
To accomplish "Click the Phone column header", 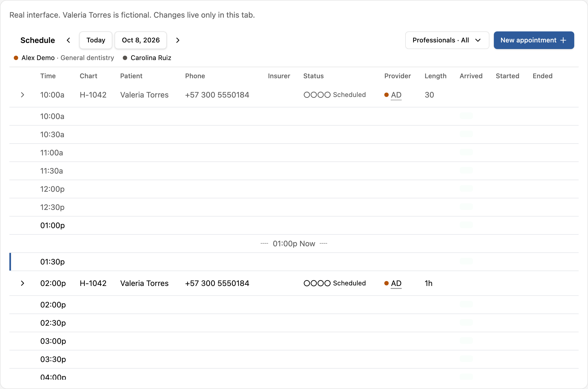I will (195, 76).
